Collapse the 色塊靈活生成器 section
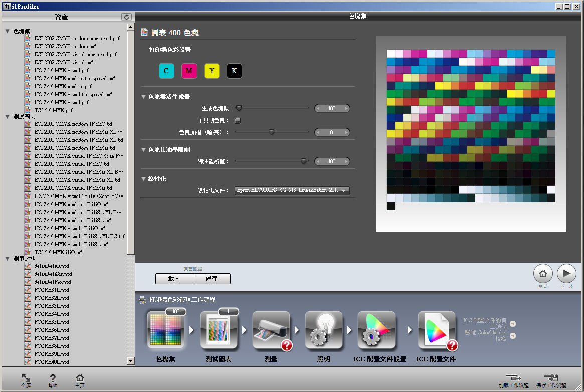Viewport: 584px width, 392px height. pos(144,97)
